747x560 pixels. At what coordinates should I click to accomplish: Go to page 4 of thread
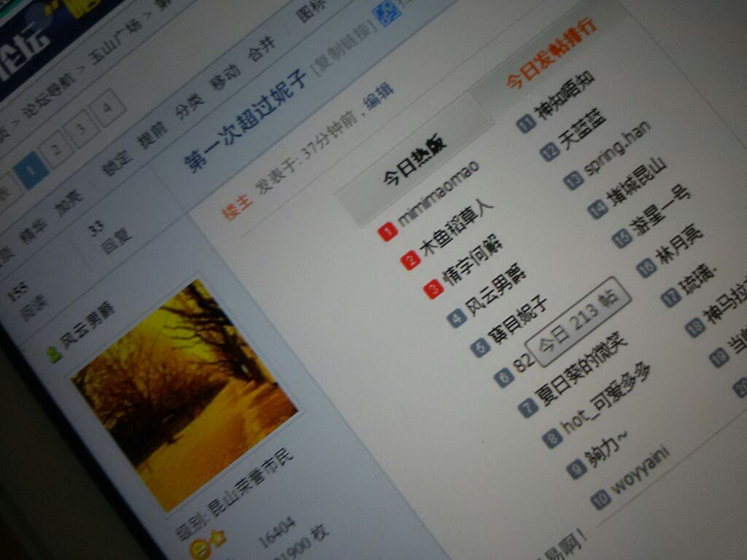pyautogui.click(x=108, y=107)
